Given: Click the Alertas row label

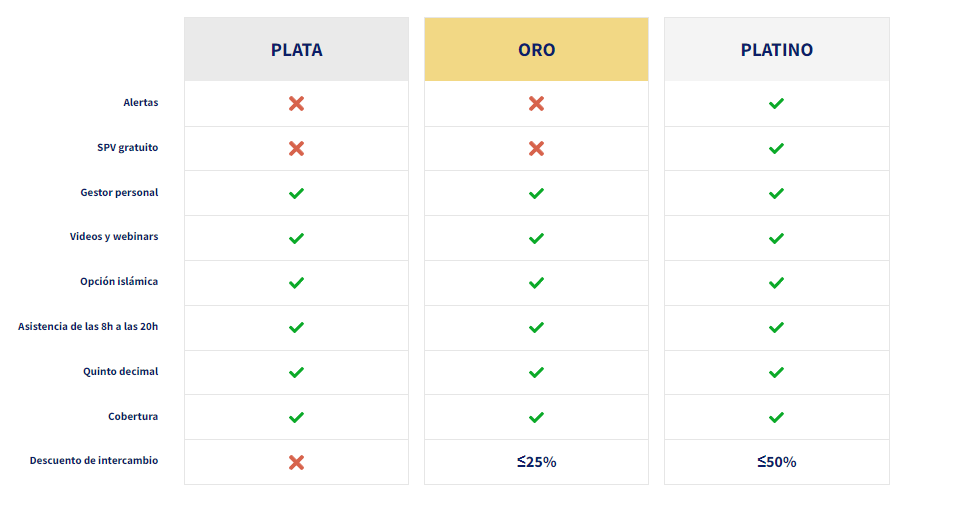Looking at the screenshot, I should (x=141, y=102).
